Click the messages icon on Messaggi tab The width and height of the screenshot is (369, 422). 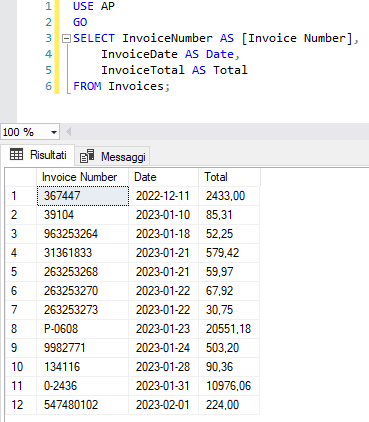pos(87,156)
